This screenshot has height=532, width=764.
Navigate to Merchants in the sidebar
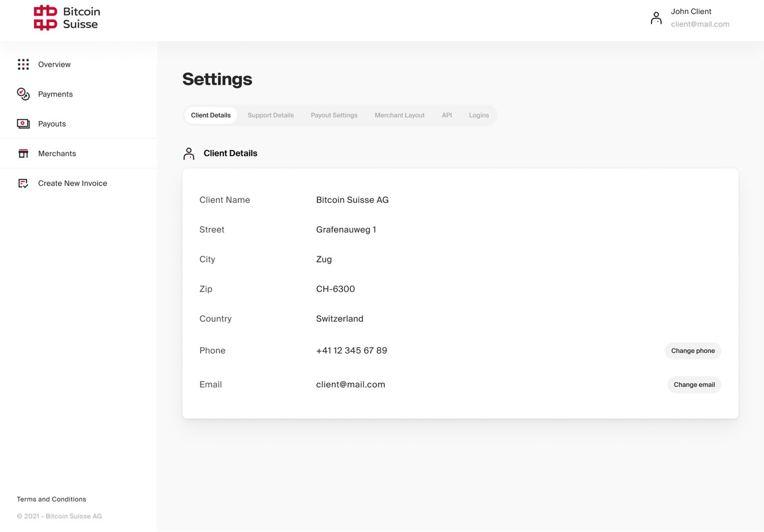click(x=57, y=154)
